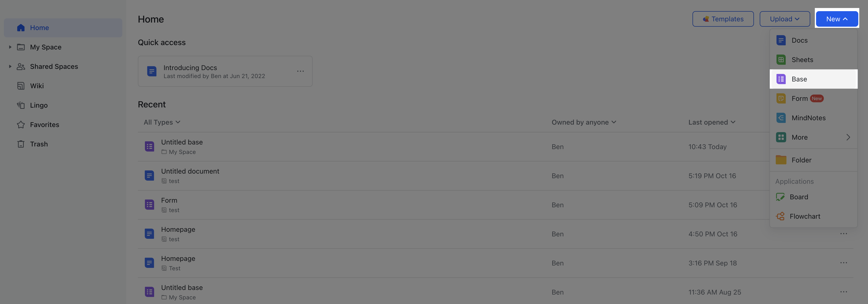Open more options for Homepage in test

coord(844,234)
